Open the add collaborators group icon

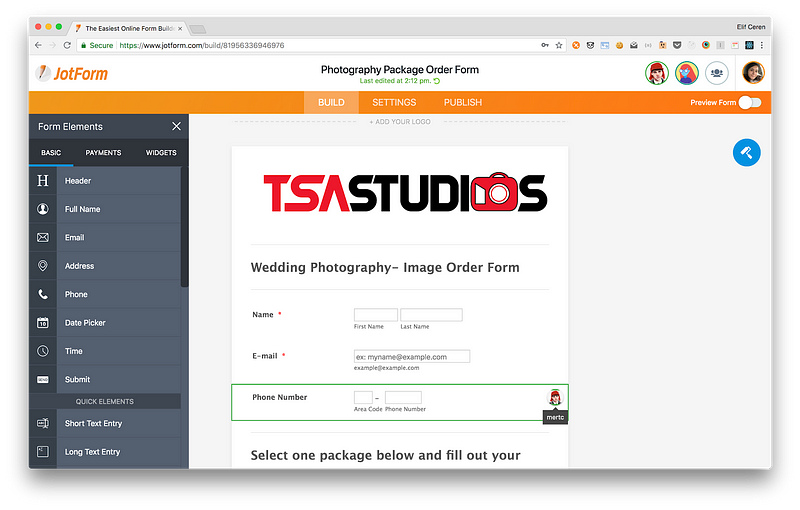pos(716,73)
